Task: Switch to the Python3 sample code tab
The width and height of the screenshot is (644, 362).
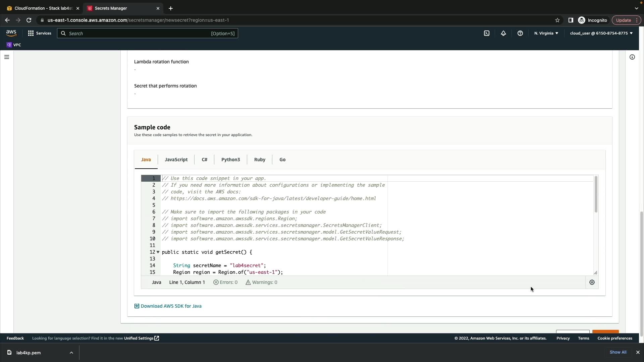Action: [230, 160]
